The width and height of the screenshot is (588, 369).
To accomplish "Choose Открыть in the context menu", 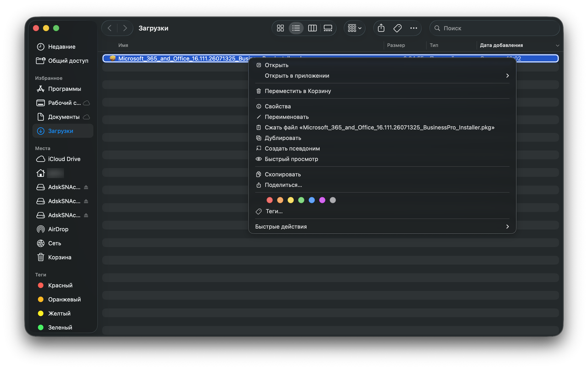I will click(x=382, y=65).
